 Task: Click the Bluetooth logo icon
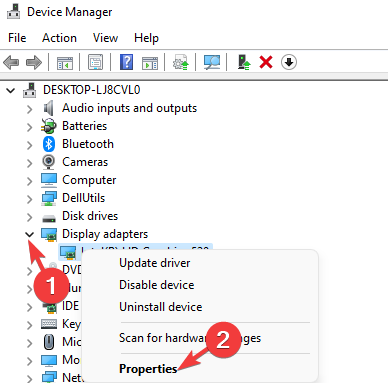(49, 144)
